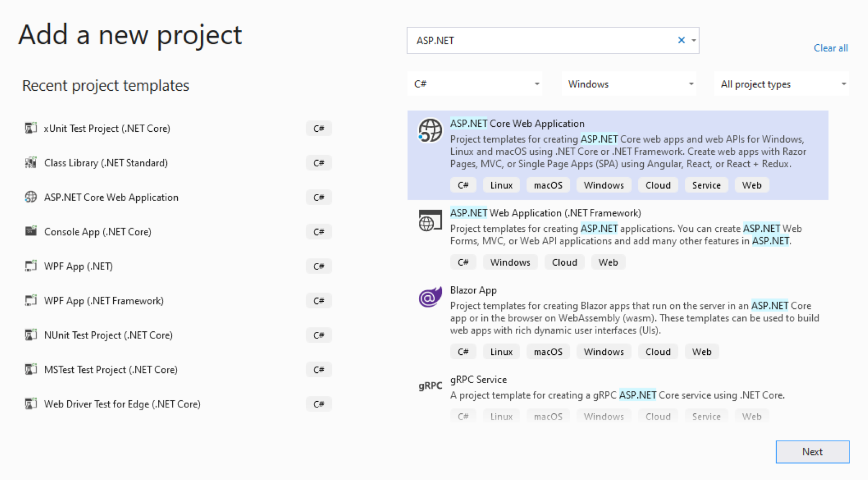Click the C# tag next to xUnit Test Project
The width and height of the screenshot is (868, 480).
319,128
